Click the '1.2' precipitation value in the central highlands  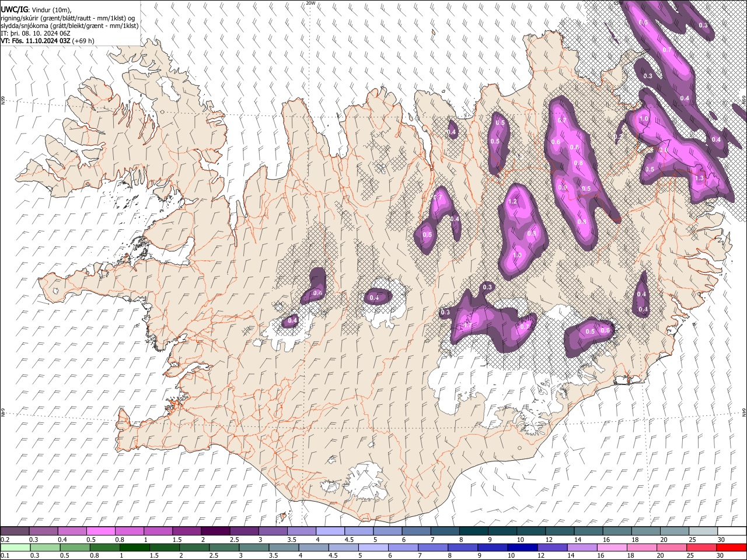point(514,202)
